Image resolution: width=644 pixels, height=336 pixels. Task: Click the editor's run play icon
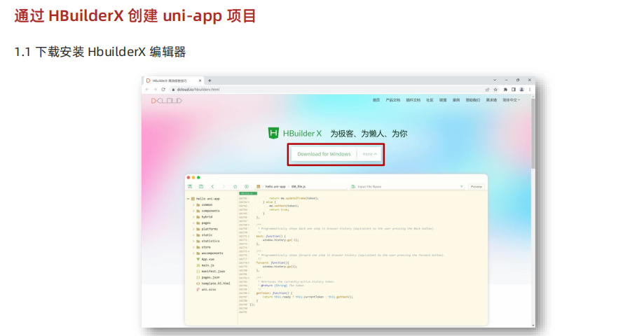click(247, 187)
